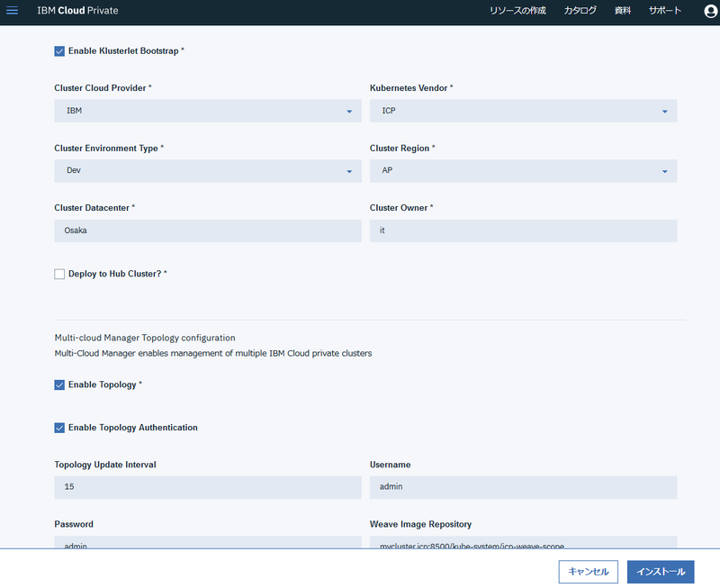720x588 pixels.
Task: Click the インストール button
Action: click(x=661, y=572)
